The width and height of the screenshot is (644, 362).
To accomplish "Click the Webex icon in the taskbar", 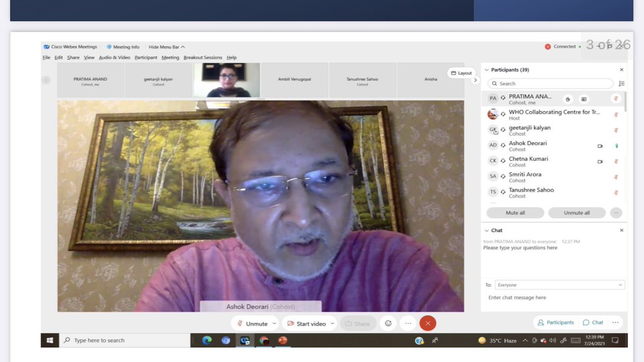I will tap(245, 340).
